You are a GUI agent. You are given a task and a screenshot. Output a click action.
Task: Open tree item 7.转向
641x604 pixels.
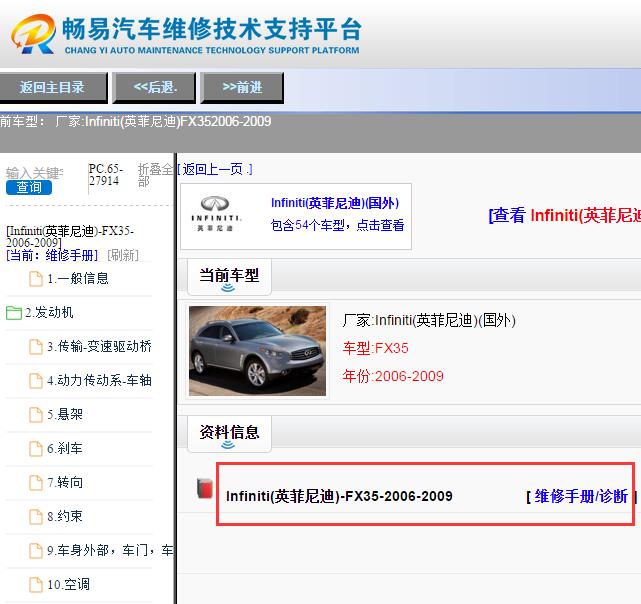point(65,483)
